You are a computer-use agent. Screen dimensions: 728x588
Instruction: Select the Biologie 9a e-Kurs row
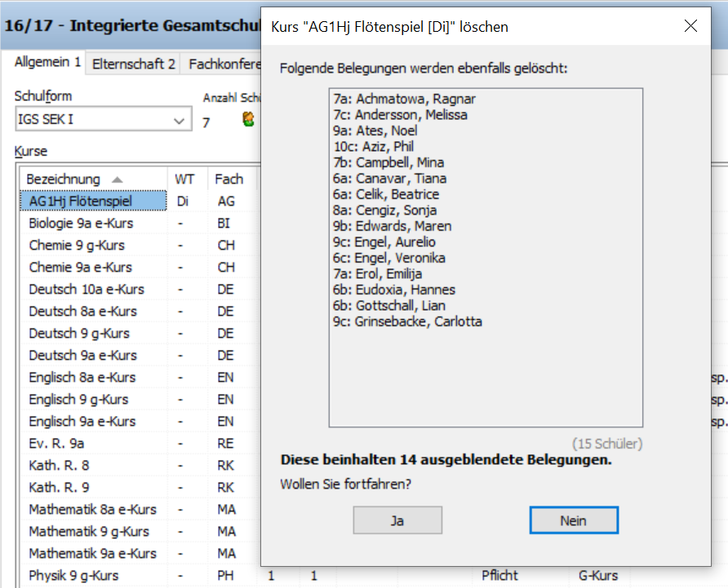click(x=81, y=223)
